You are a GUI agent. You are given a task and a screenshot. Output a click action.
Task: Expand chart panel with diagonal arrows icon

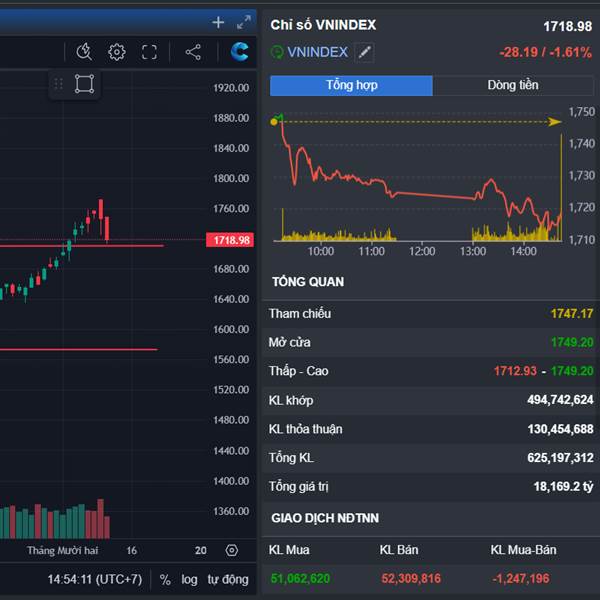tap(244, 23)
